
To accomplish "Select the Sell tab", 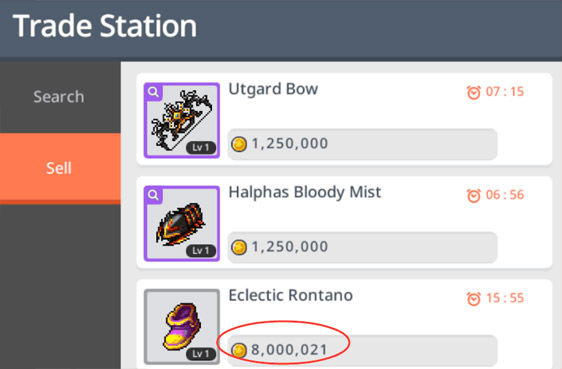I will pyautogui.click(x=59, y=168).
